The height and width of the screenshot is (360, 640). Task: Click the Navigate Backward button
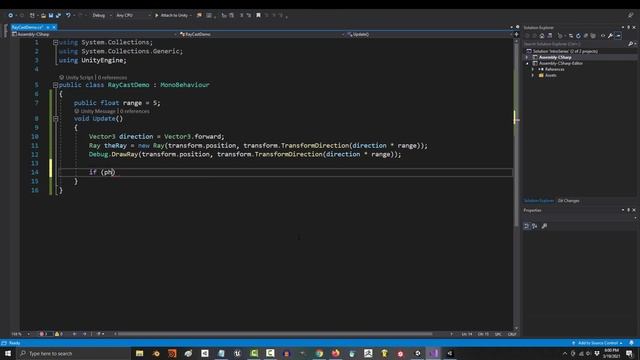point(10,16)
